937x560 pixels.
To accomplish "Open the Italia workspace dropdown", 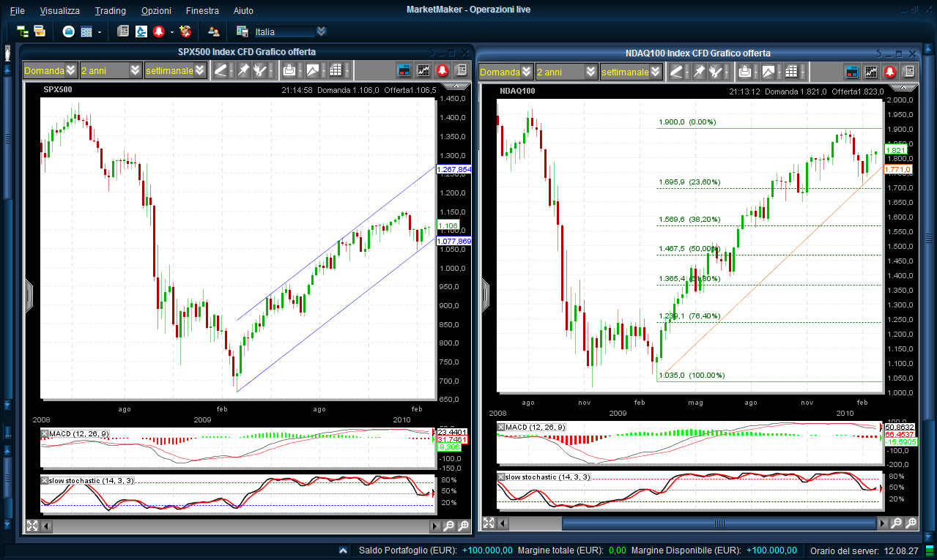I will point(321,31).
